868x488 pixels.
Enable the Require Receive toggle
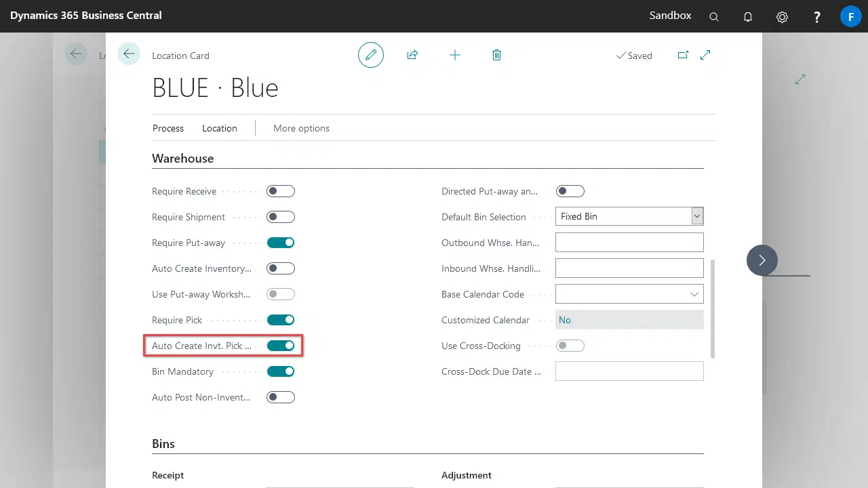(x=281, y=191)
